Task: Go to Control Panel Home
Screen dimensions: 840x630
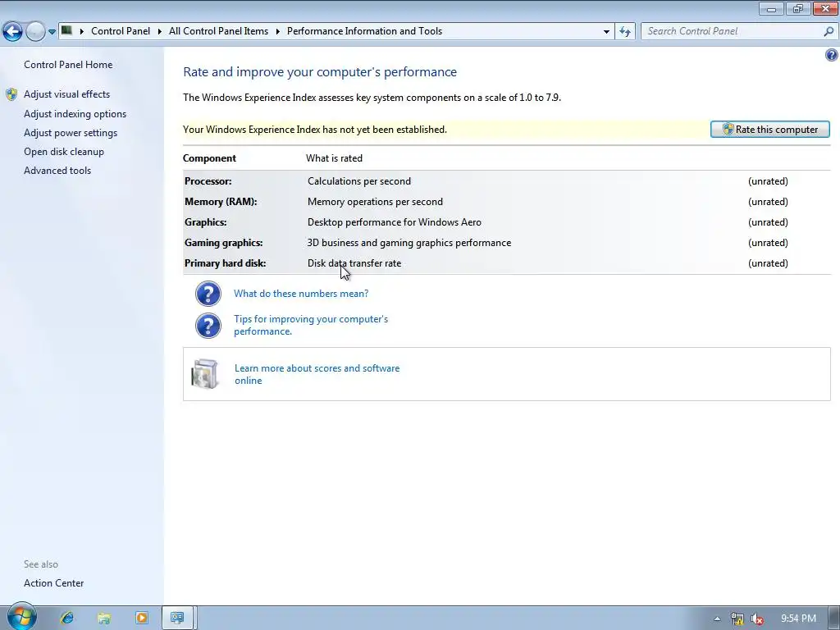Action: pyautogui.click(x=68, y=65)
